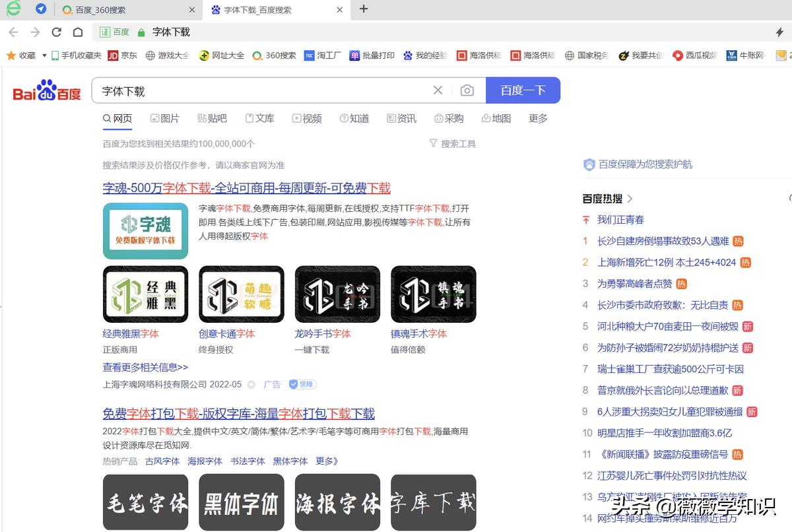
Task: Click the 批量打印 bookmark
Action: 372,55
